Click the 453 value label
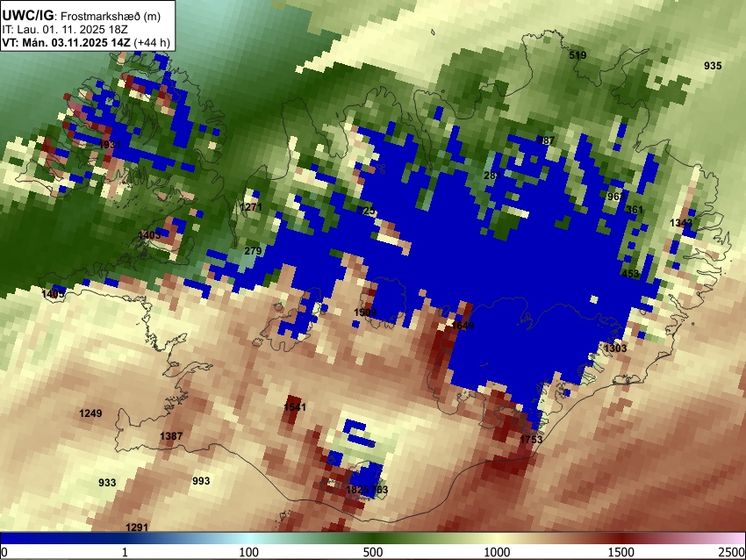746x560 pixels. [630, 274]
